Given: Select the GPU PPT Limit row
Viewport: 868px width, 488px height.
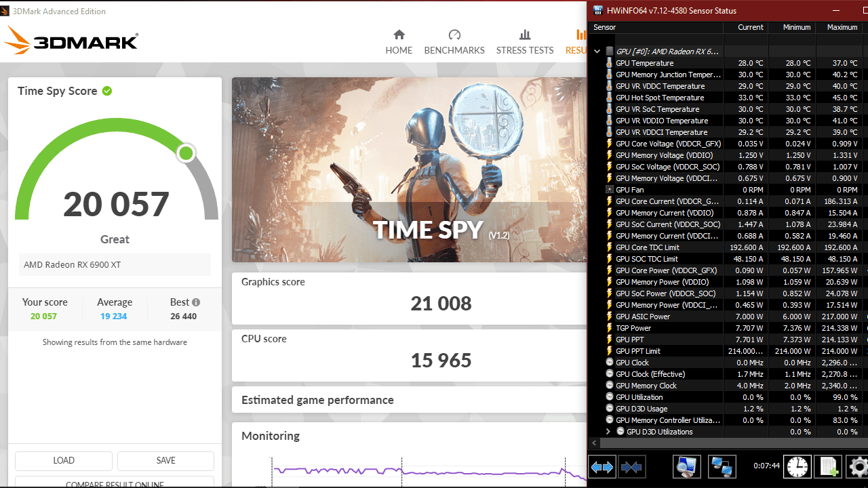Looking at the screenshot, I should coord(728,351).
